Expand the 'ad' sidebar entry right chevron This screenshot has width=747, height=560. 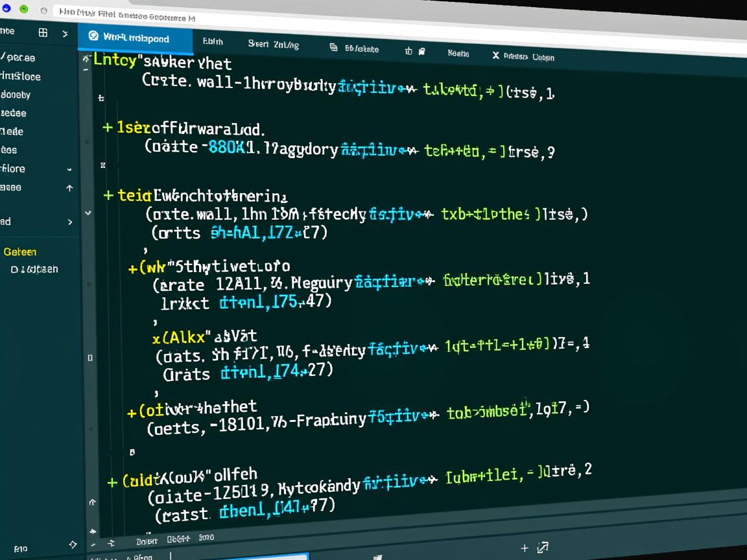70,222
